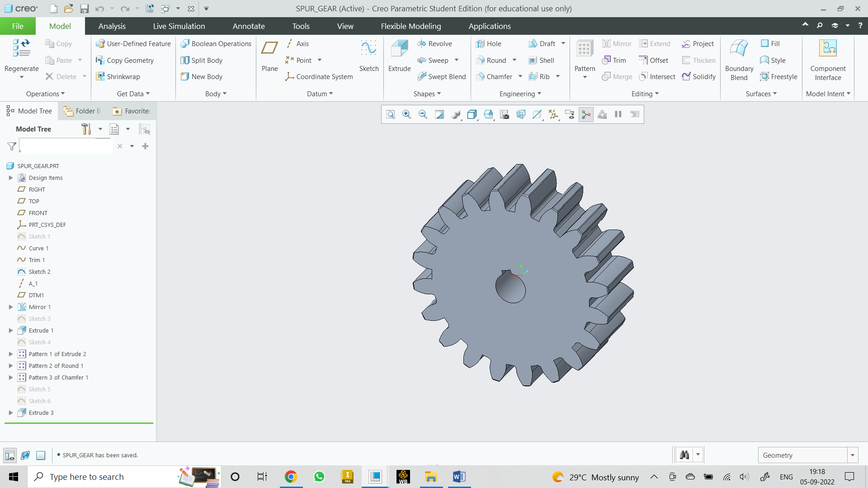Screen dimensions: 868x488
Task: Switch to Flexible Modeling tab
Action: [411, 26]
